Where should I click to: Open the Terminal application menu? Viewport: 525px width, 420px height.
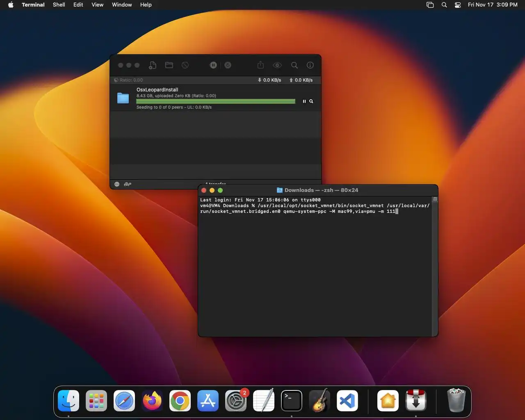point(33,5)
